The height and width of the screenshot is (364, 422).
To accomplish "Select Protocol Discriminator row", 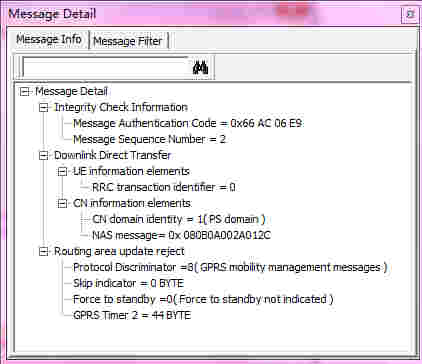I will tap(230, 267).
